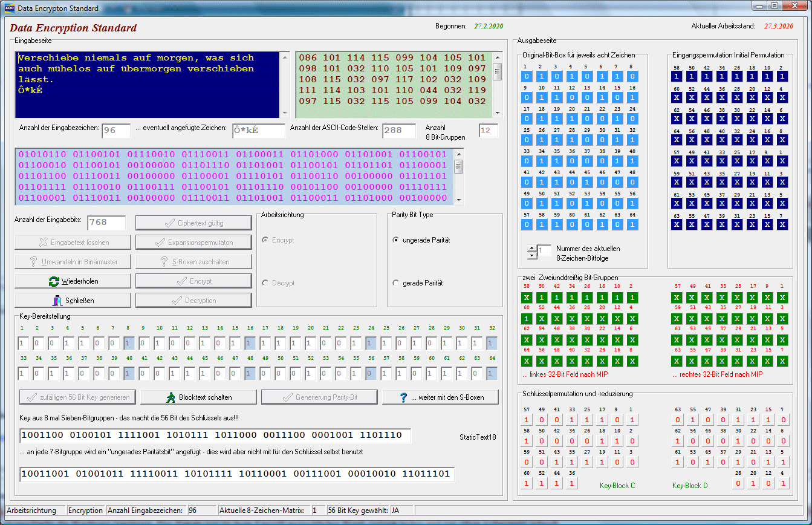The height and width of the screenshot is (525, 812).
Task: Click the Anzahl der Eingabebits field showing 768
Action: pos(106,223)
